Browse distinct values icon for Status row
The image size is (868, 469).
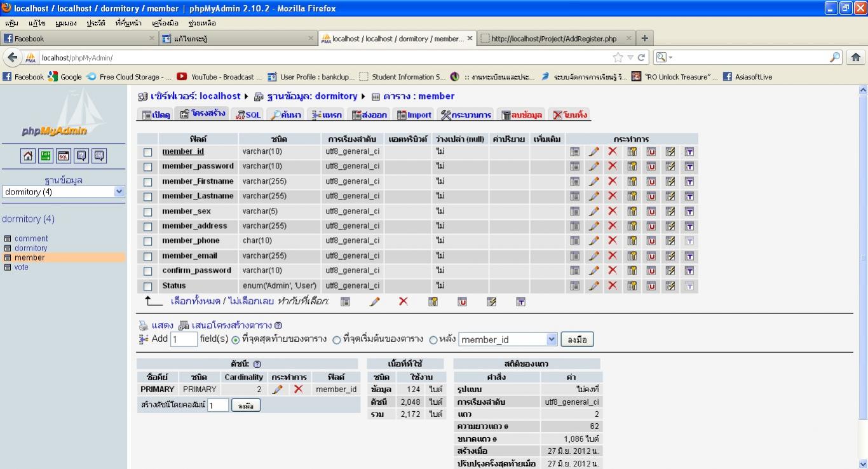click(x=574, y=285)
